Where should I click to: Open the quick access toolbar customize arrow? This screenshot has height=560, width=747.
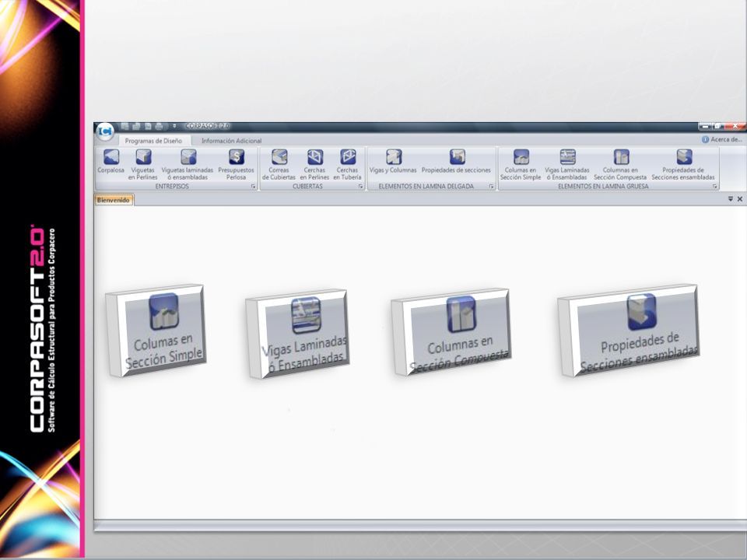(x=174, y=126)
